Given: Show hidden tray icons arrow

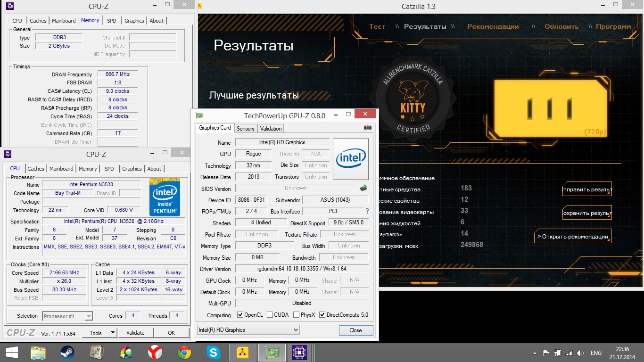Looking at the screenshot, I should click(534, 353).
